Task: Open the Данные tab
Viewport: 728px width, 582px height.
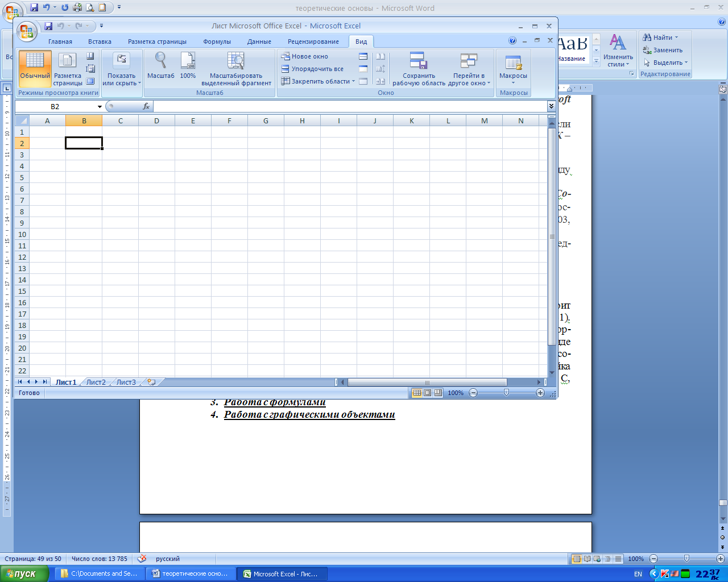Action: (x=259, y=41)
